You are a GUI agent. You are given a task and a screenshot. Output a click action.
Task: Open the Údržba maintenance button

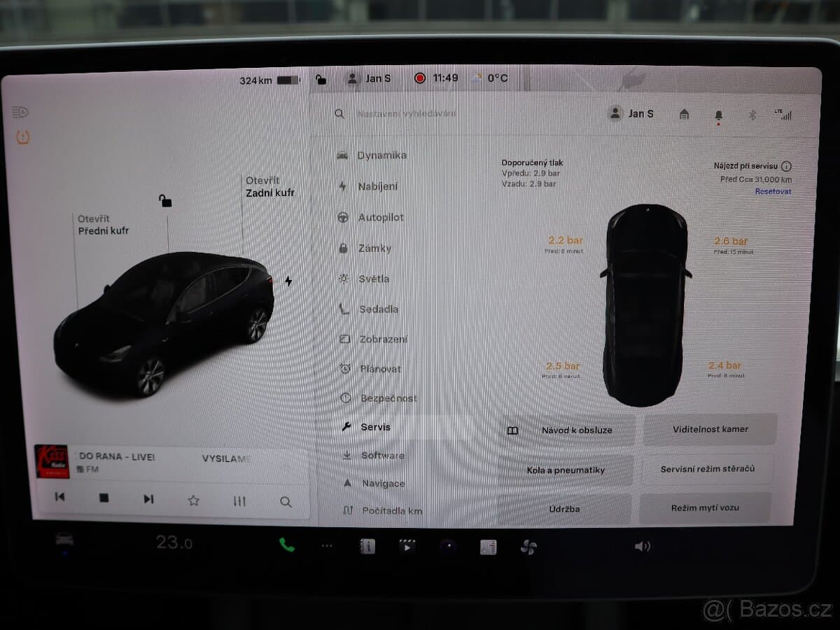pos(564,509)
